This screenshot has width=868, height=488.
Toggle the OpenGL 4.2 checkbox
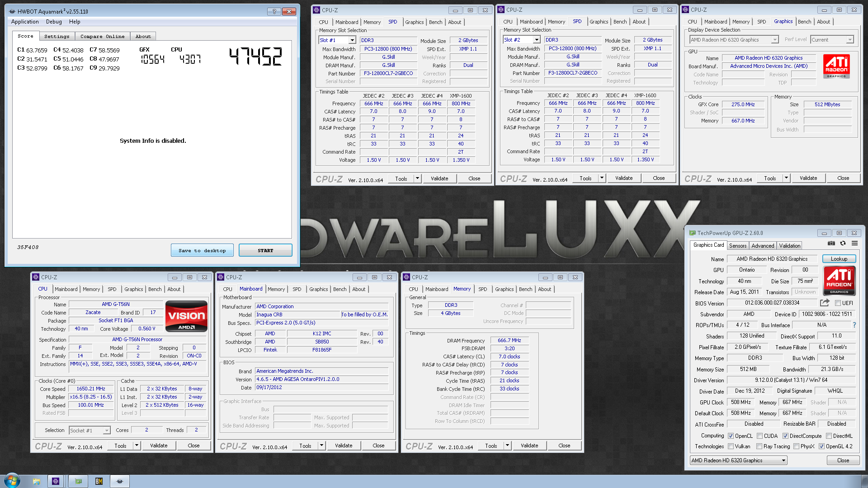point(821,446)
